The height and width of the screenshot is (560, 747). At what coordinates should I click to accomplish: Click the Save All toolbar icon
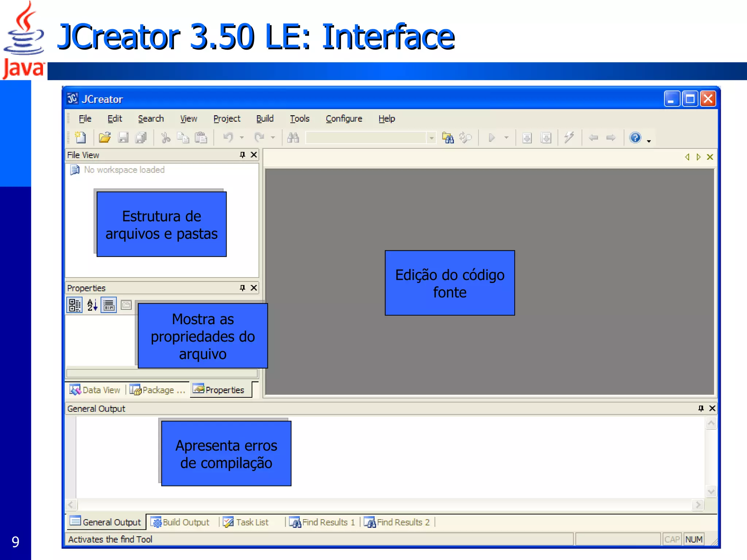click(141, 137)
